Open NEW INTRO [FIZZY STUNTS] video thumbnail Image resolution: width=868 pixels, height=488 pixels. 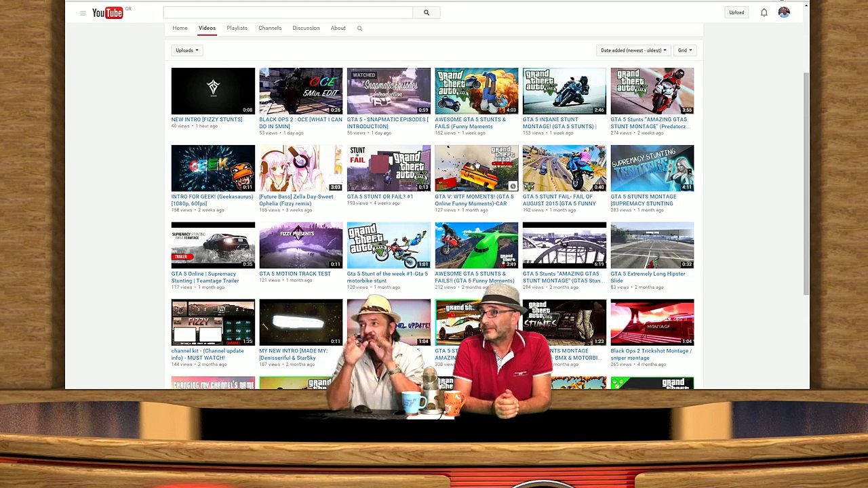coord(213,91)
